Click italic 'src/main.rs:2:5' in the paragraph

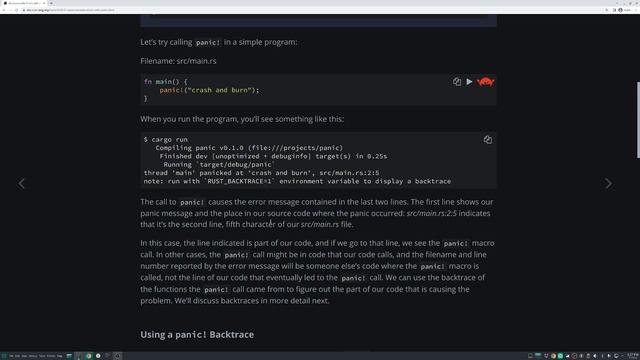431,213
